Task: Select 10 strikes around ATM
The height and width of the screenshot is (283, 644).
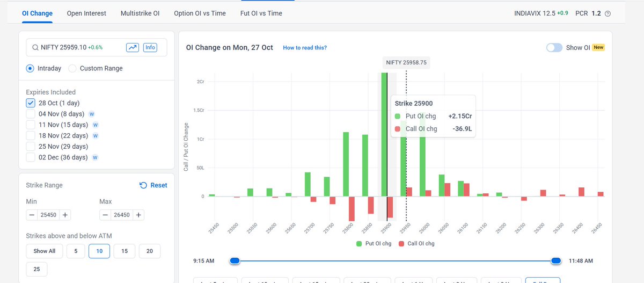Action: click(99, 251)
